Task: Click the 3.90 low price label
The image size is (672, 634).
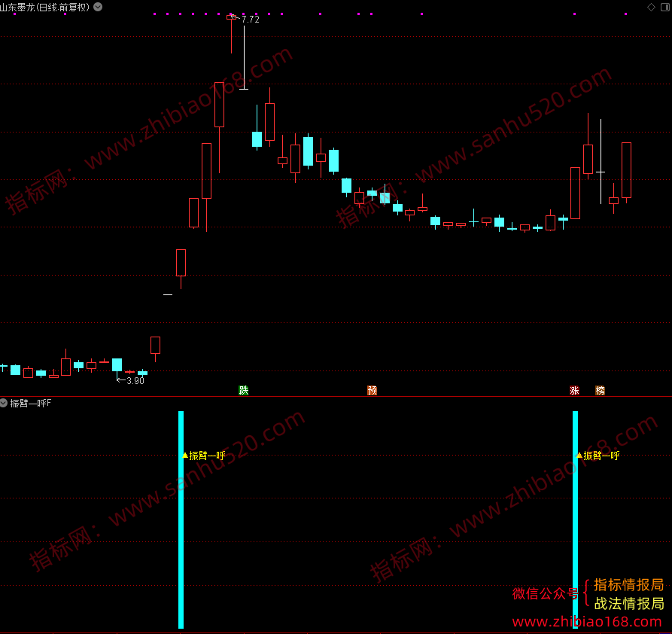Action: coord(135,380)
